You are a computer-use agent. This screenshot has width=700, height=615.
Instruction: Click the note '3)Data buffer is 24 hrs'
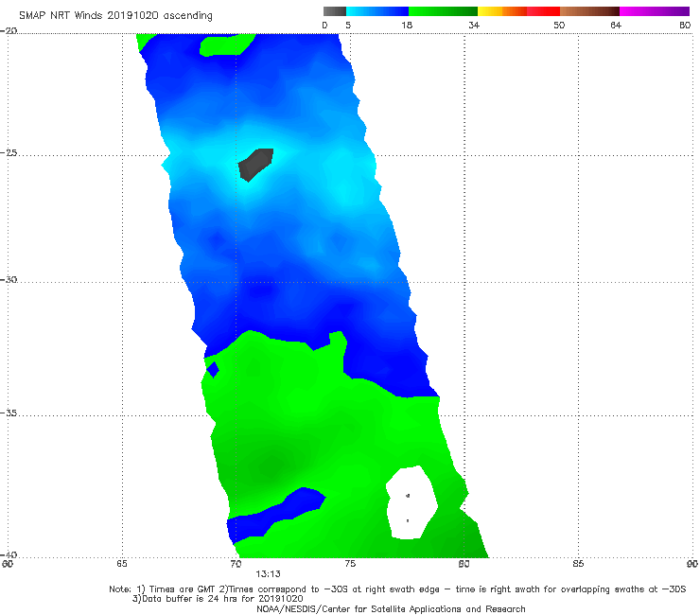pos(218,599)
